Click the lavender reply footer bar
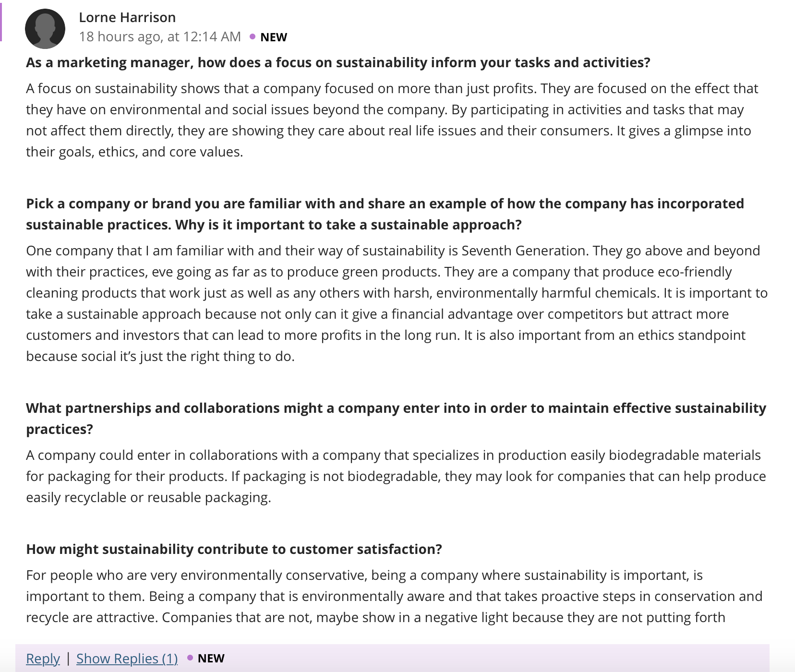Image resolution: width=795 pixels, height=672 pixels. point(392,658)
